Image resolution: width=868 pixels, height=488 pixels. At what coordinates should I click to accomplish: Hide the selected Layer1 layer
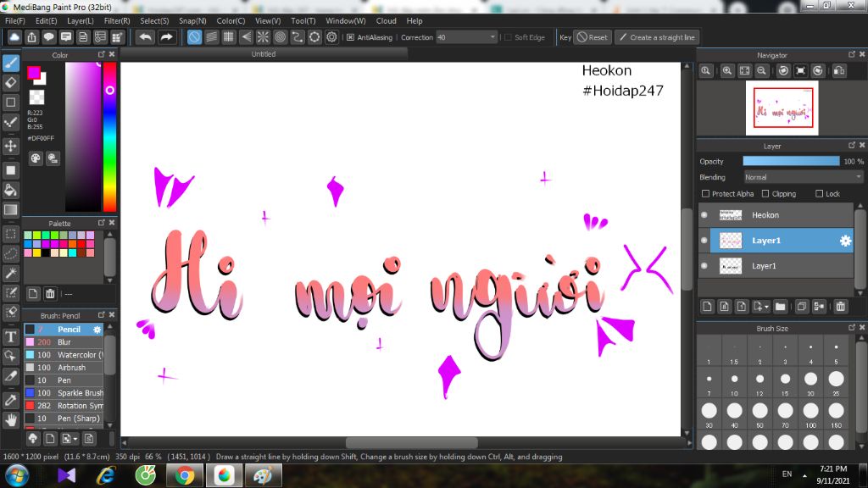(x=704, y=240)
